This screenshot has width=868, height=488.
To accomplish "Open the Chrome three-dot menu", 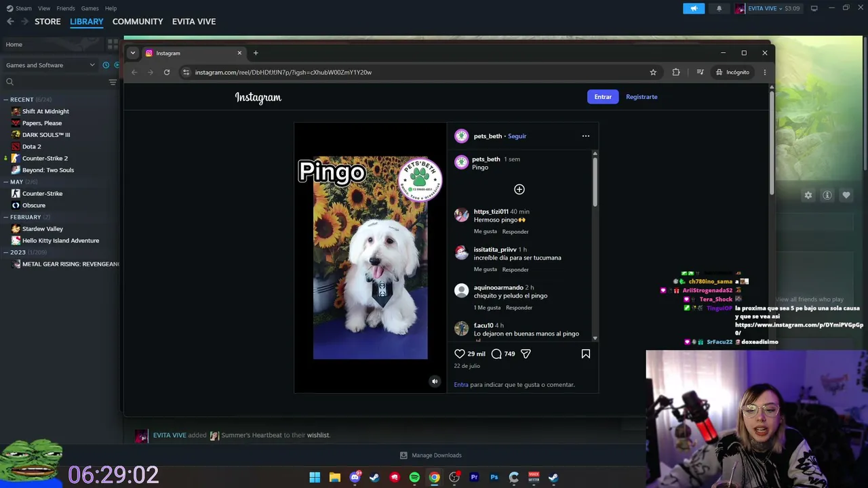I will (765, 73).
